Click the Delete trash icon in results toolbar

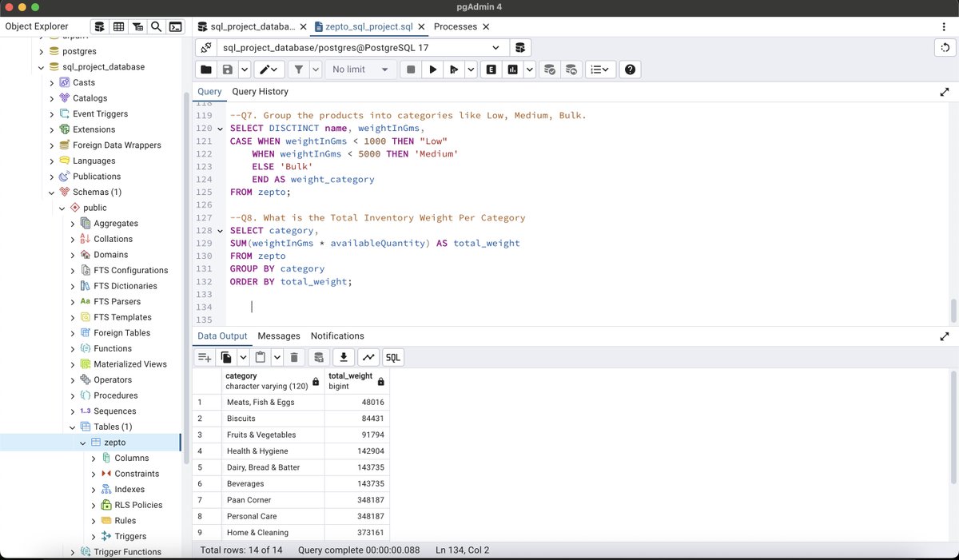click(294, 357)
